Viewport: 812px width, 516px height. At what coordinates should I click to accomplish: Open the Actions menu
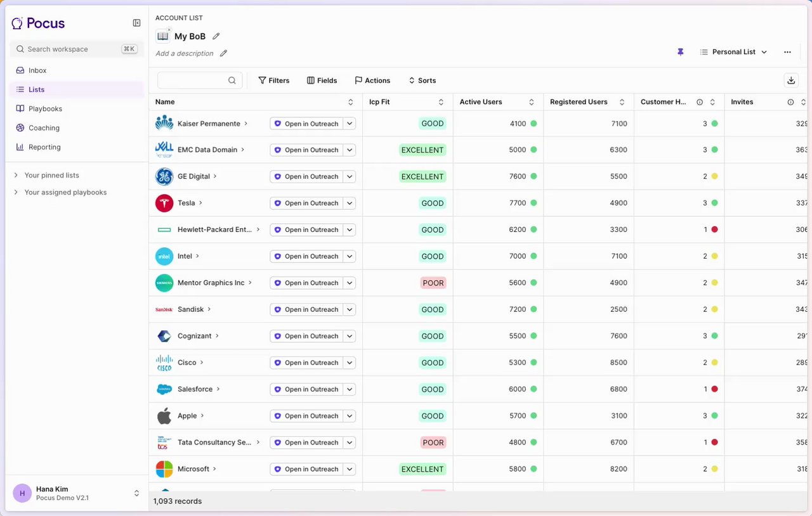pyautogui.click(x=372, y=81)
